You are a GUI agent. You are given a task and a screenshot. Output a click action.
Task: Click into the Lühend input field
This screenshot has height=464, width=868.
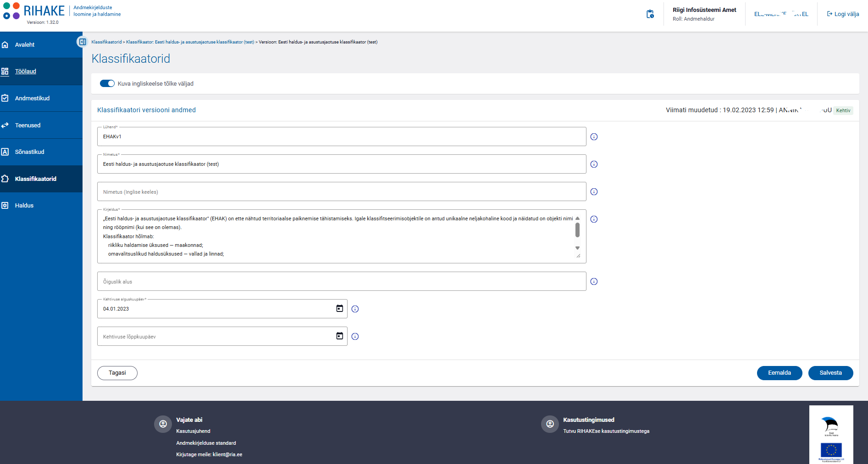(x=342, y=136)
